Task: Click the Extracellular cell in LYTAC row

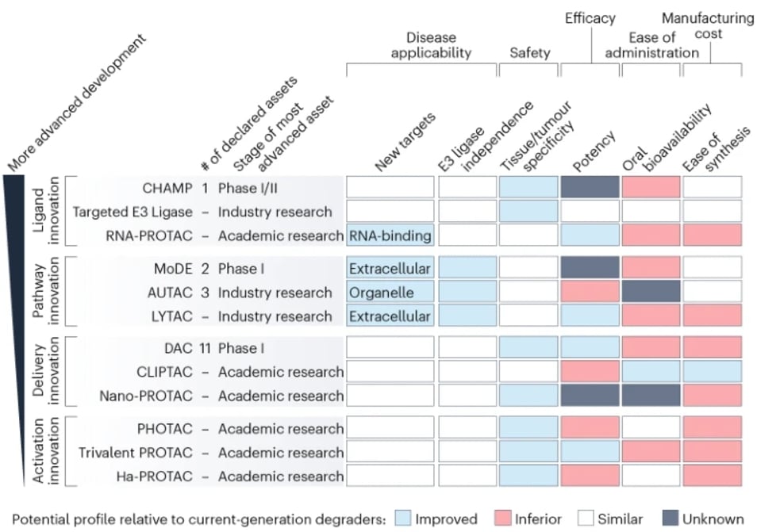Action: pyautogui.click(x=390, y=316)
